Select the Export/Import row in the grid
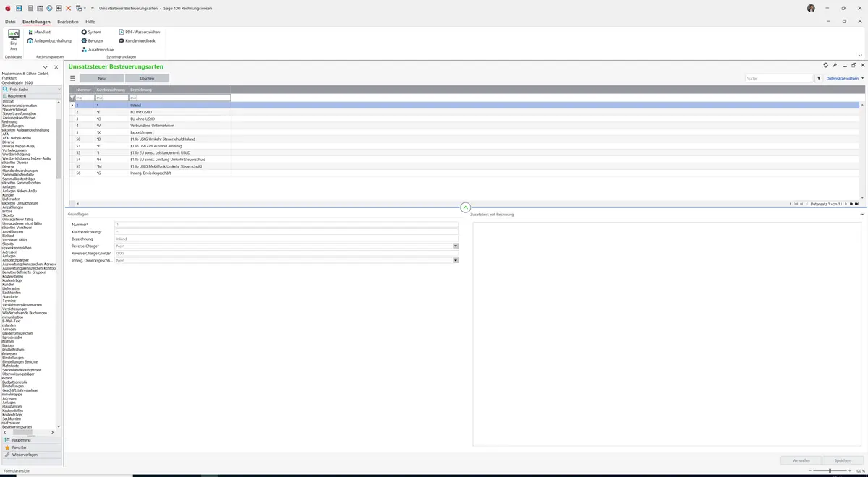The height and width of the screenshot is (477, 868). [464, 132]
